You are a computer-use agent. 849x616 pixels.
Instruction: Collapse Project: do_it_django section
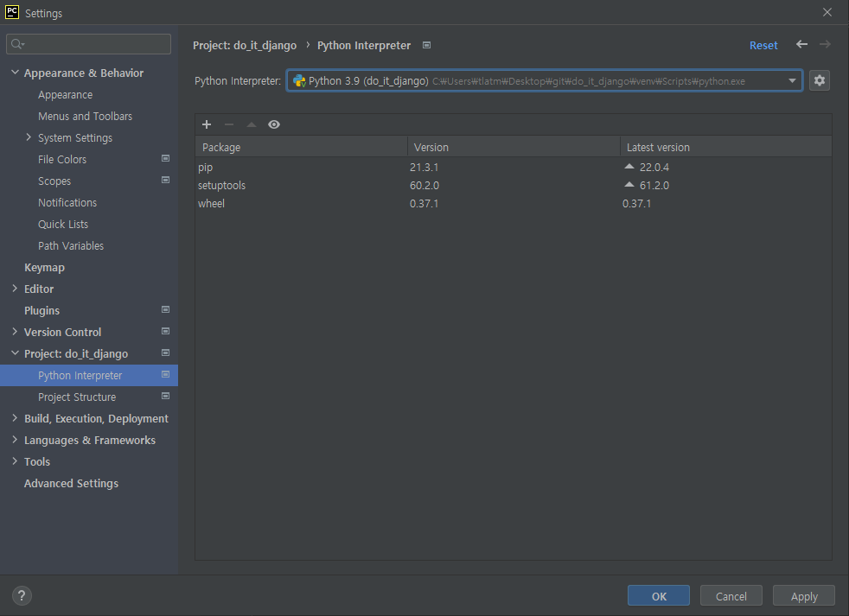click(15, 353)
